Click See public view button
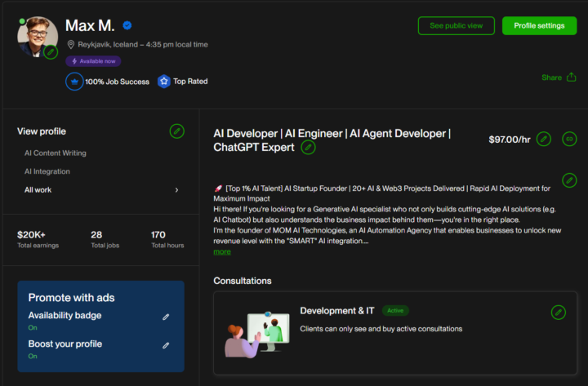Viewport: 588px width, 386px height. 456,25
